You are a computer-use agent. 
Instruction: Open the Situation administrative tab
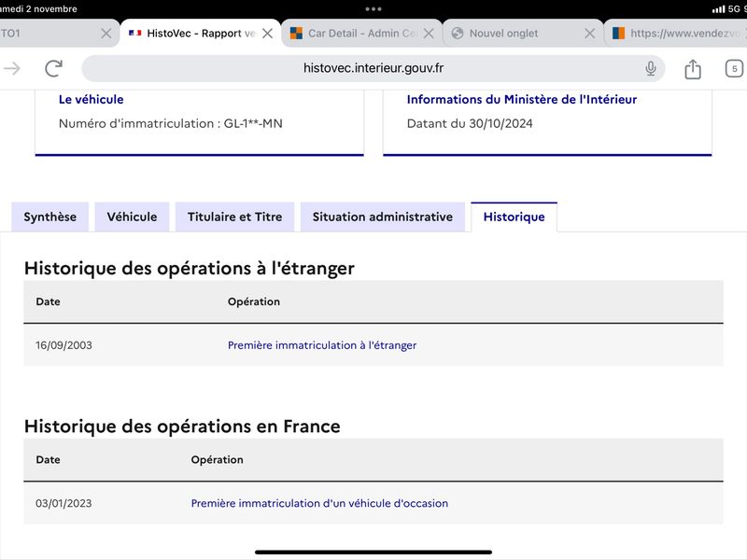(x=383, y=217)
